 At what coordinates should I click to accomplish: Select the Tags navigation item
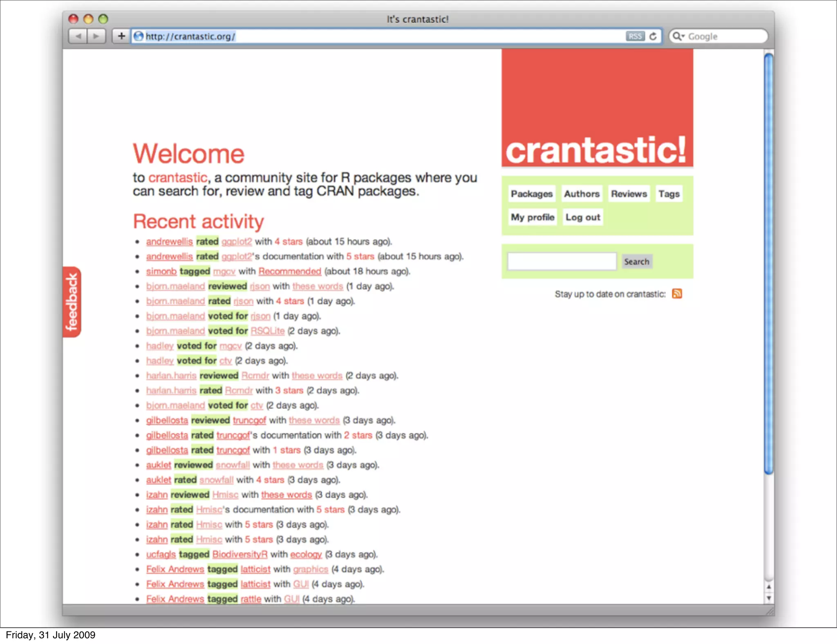[669, 194]
